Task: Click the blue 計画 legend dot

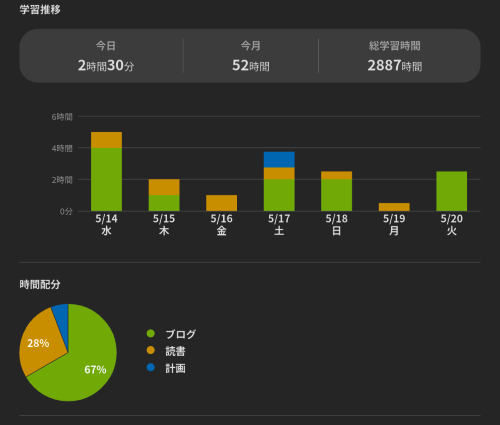Action: point(151,368)
